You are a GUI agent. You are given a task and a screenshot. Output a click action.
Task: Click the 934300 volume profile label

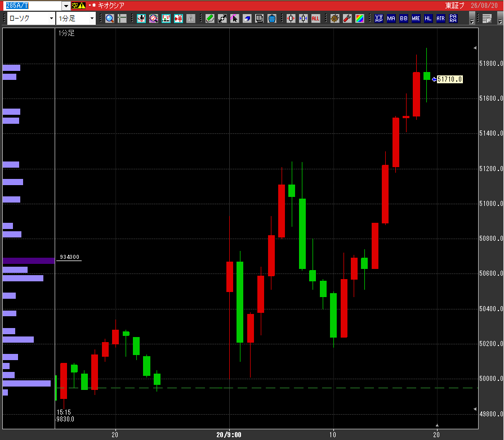[69, 257]
